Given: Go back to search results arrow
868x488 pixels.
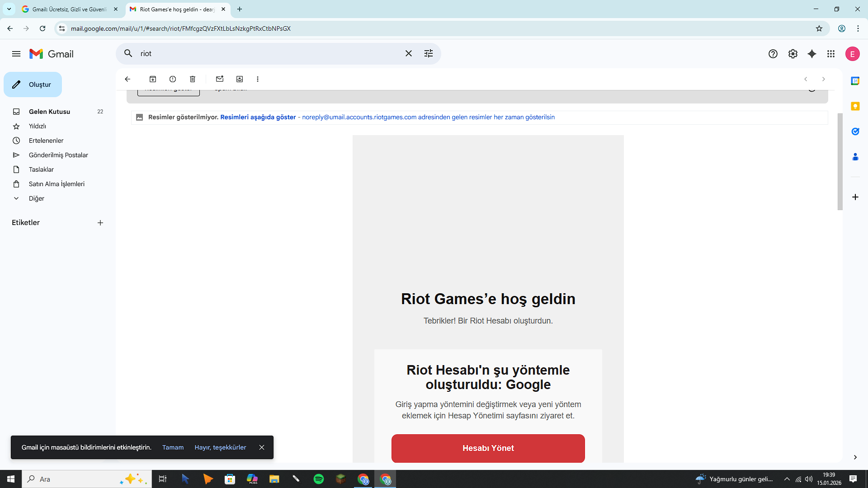Looking at the screenshot, I should tap(127, 79).
